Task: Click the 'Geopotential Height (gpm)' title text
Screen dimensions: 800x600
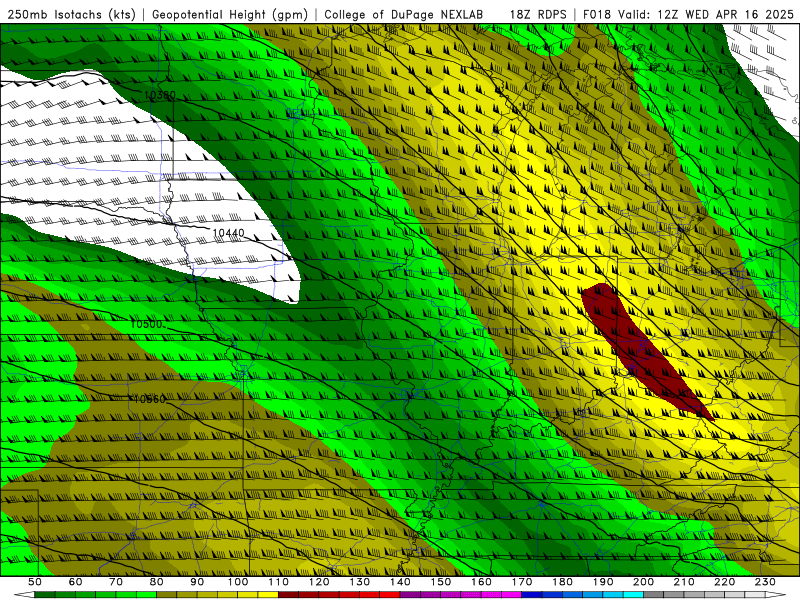Action: (230, 15)
